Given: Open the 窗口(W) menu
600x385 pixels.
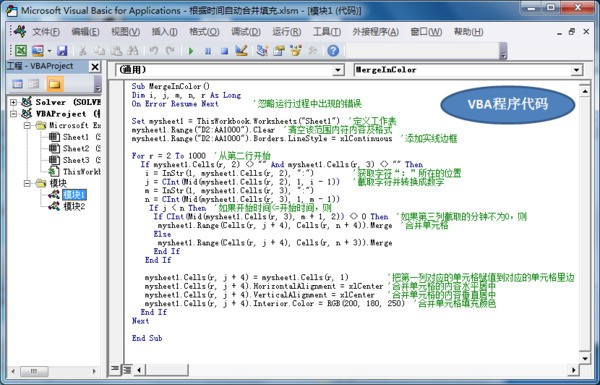Looking at the screenshot, I should click(x=426, y=32).
